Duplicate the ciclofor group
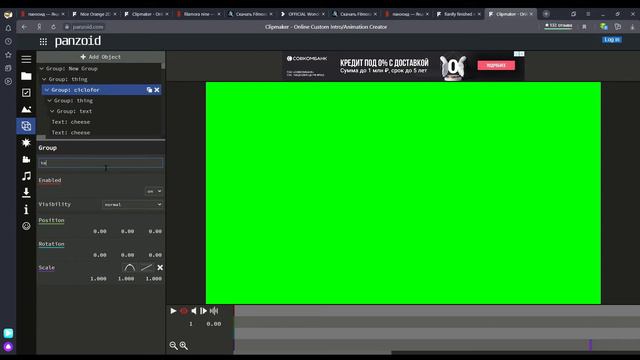This screenshot has width=640, height=360. (149, 90)
